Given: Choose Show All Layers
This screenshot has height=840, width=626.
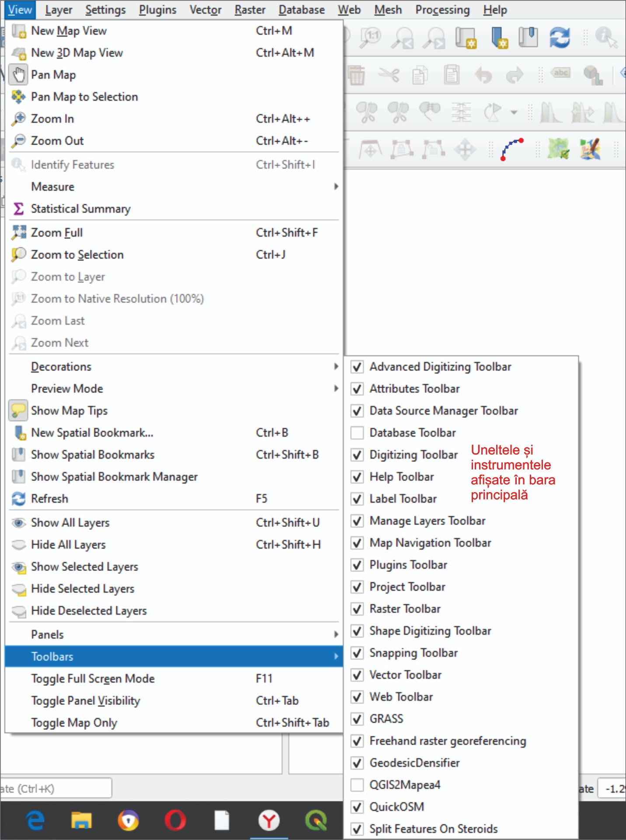Looking at the screenshot, I should 174,522.
